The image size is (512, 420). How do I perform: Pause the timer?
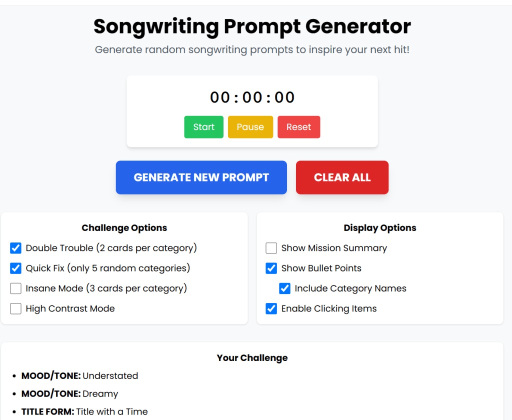[250, 127]
